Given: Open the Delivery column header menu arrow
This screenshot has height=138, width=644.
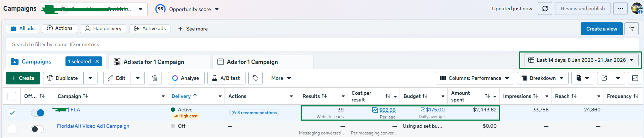Looking at the screenshot, I should point(220,96).
